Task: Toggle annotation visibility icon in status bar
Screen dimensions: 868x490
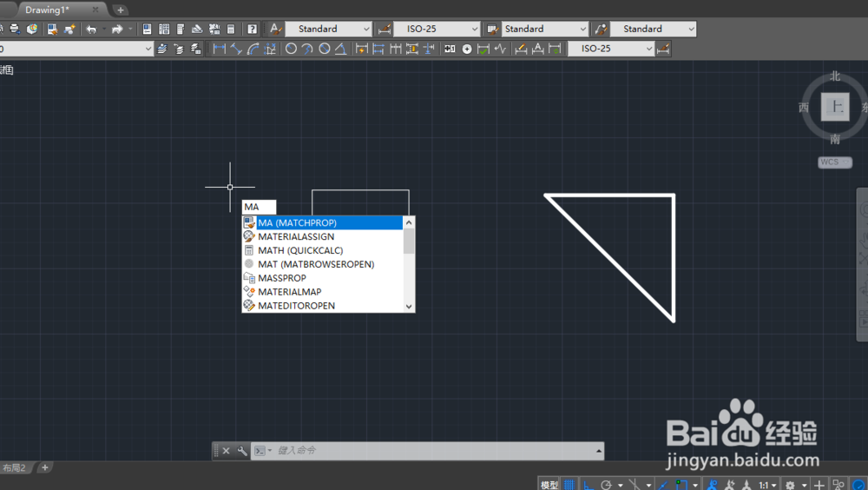Action: tap(713, 485)
